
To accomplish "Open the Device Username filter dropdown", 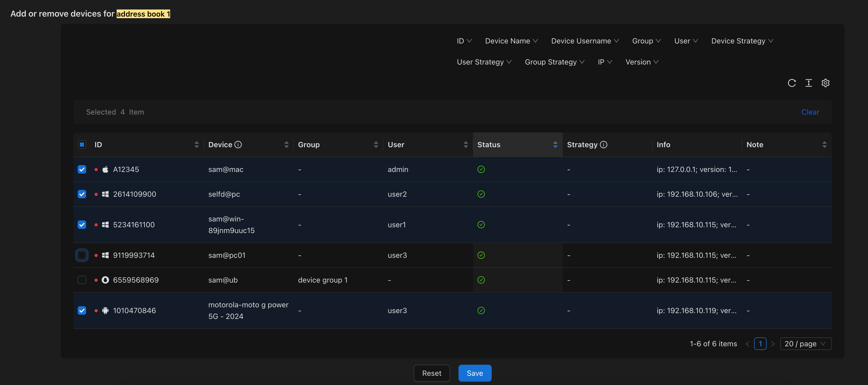I will point(585,41).
